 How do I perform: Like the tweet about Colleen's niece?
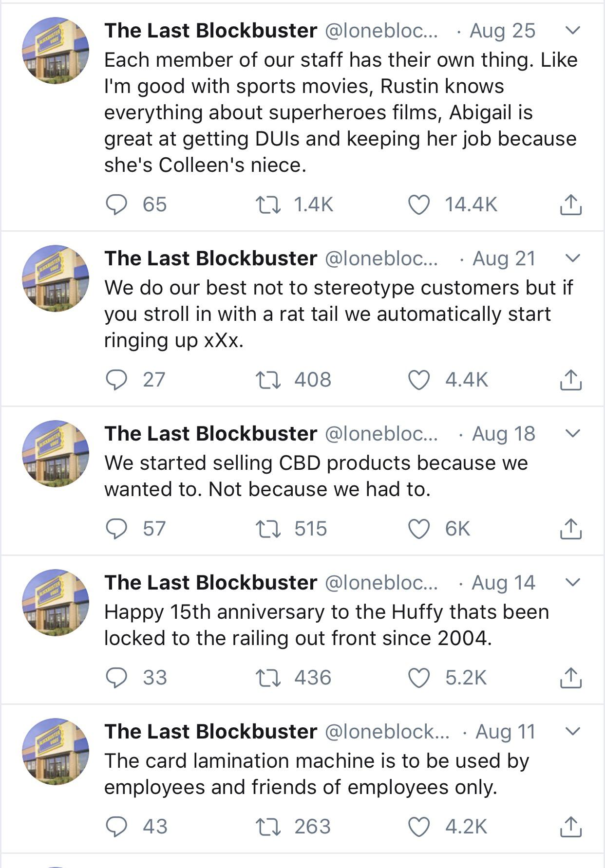pos(419,204)
